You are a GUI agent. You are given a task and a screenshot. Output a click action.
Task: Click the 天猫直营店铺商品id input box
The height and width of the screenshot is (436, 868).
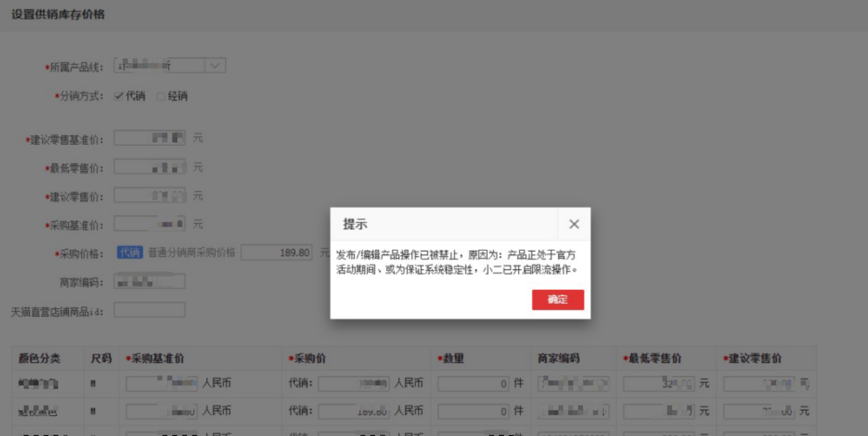coord(150,310)
